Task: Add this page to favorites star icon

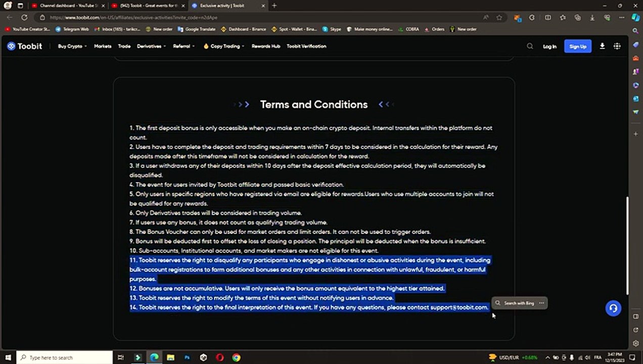Action: [499, 17]
